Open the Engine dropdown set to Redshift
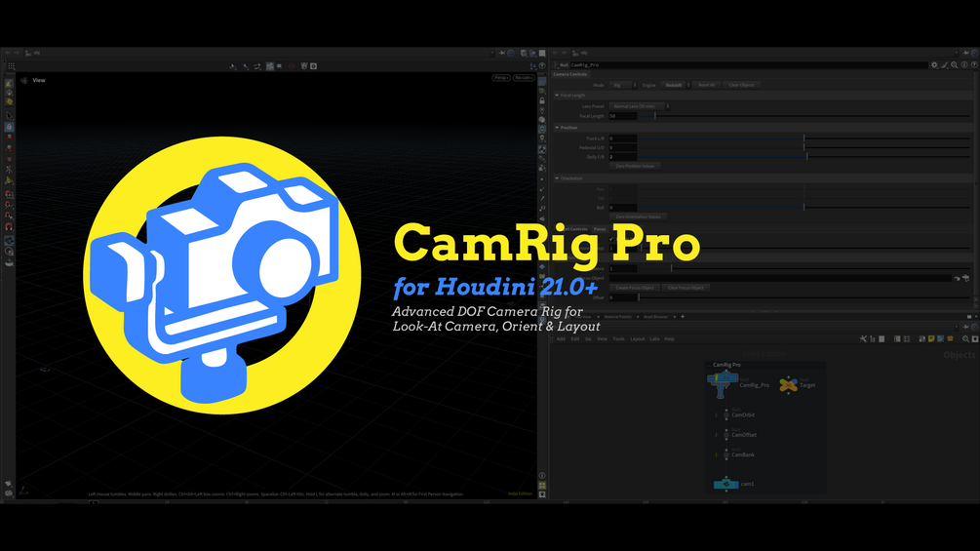Image resolution: width=980 pixels, height=551 pixels. pyautogui.click(x=676, y=85)
